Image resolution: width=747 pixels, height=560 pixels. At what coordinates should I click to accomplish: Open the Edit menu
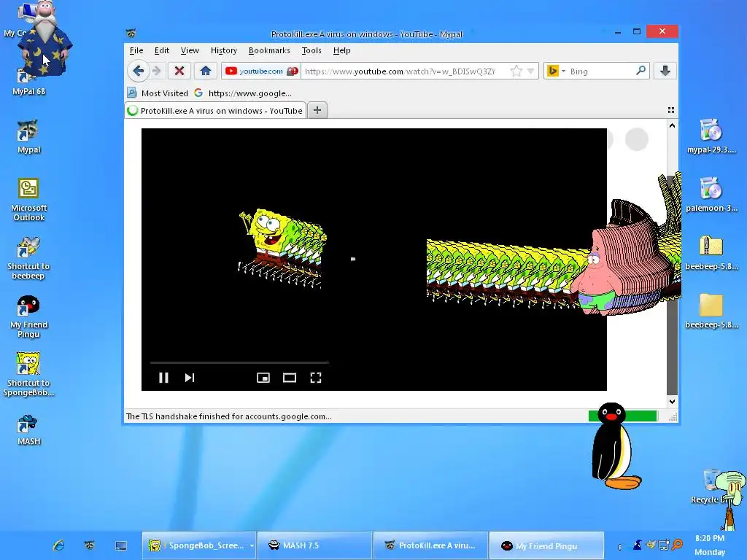[x=161, y=50]
